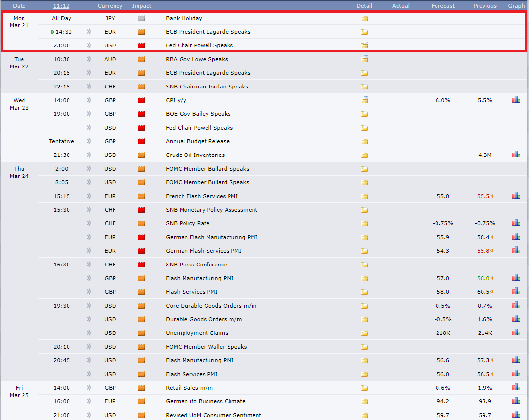Click the Tentative time cell
The width and height of the screenshot is (529, 420).
point(61,141)
